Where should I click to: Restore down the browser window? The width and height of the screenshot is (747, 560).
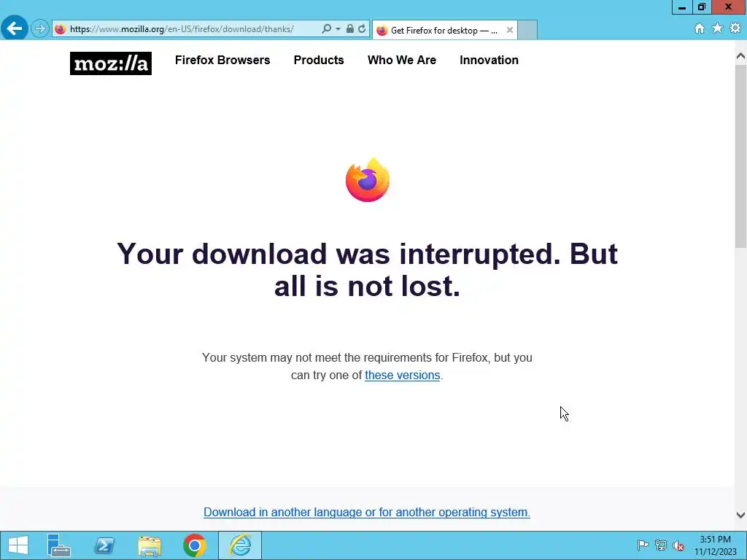click(701, 7)
